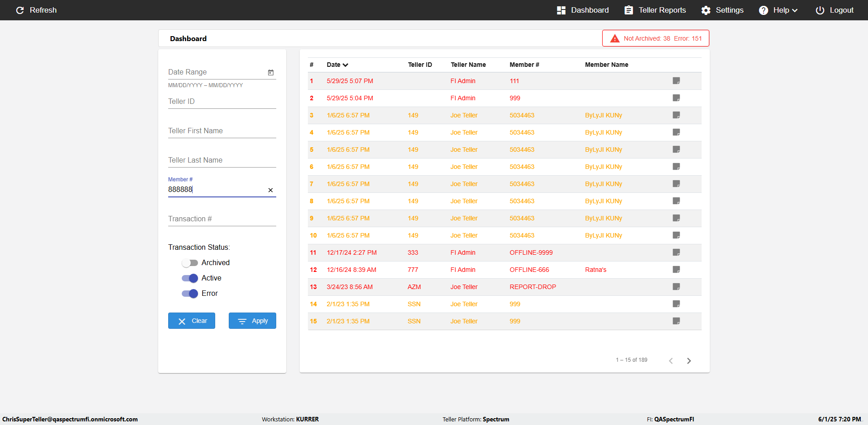This screenshot has height=425, width=868.
Task: Open the Date Range calendar picker icon
Action: [x=271, y=72]
